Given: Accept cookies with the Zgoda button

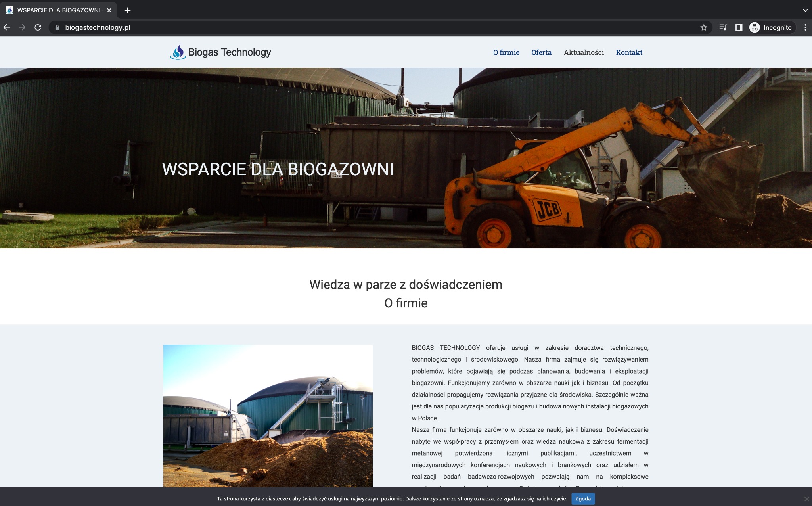Looking at the screenshot, I should 582,498.
